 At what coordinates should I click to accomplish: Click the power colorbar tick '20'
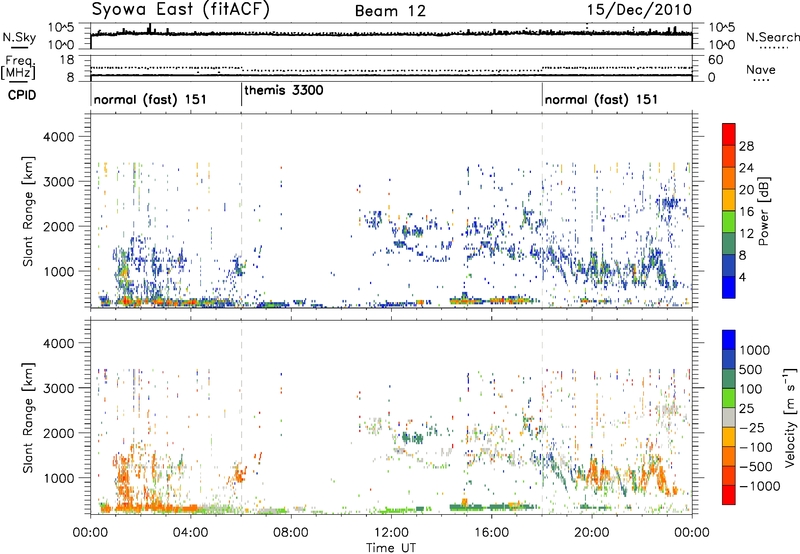tap(746, 190)
